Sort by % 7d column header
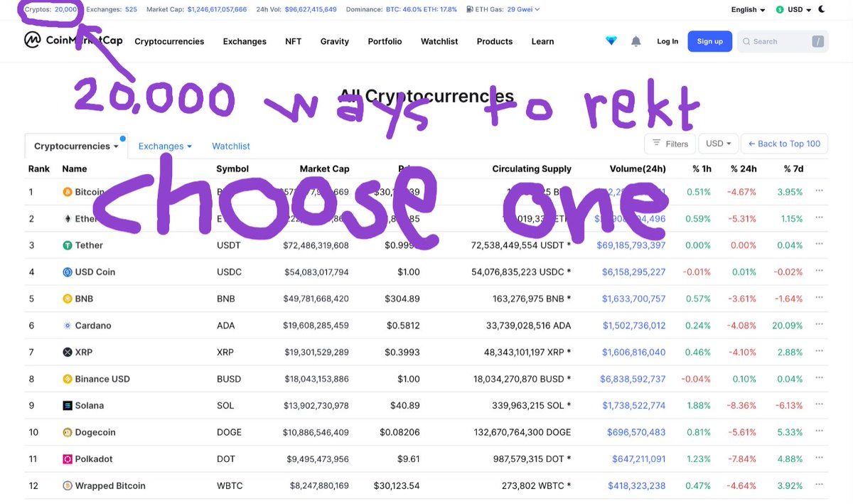 click(793, 168)
